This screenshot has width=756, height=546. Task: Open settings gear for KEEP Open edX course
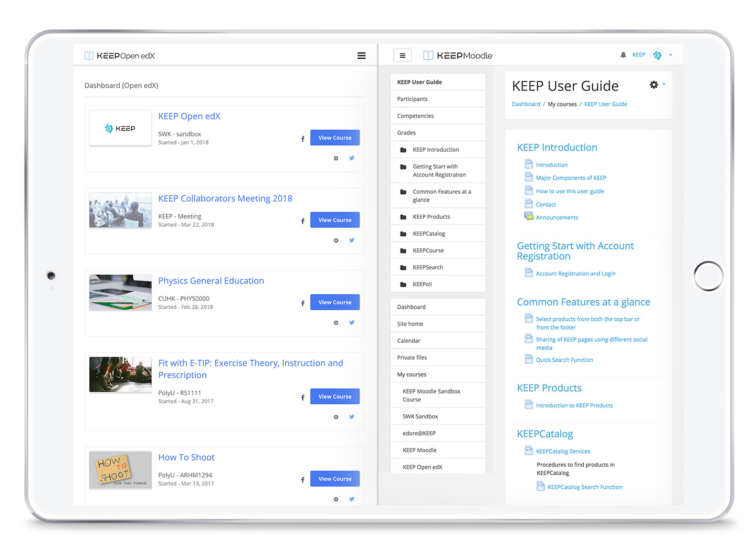pyautogui.click(x=336, y=158)
